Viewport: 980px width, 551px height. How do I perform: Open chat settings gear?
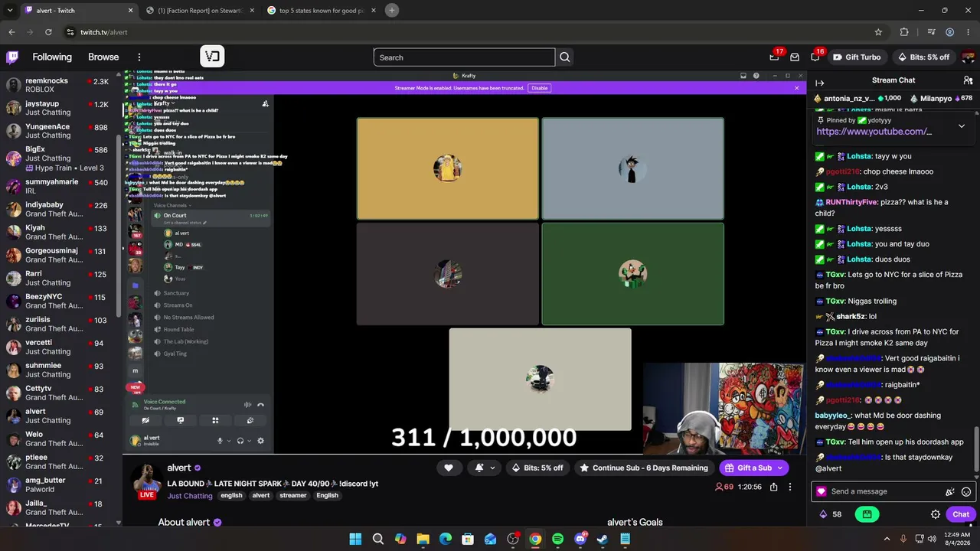pyautogui.click(x=935, y=514)
